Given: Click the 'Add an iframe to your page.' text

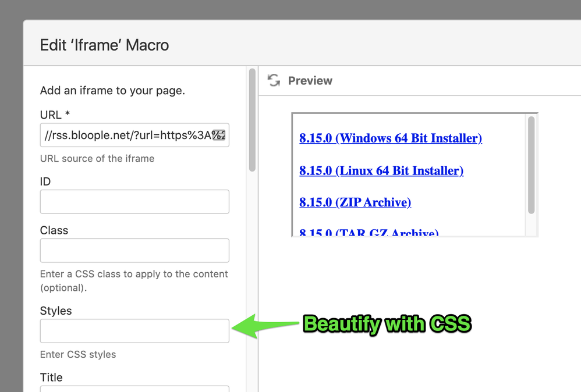Looking at the screenshot, I should [112, 91].
